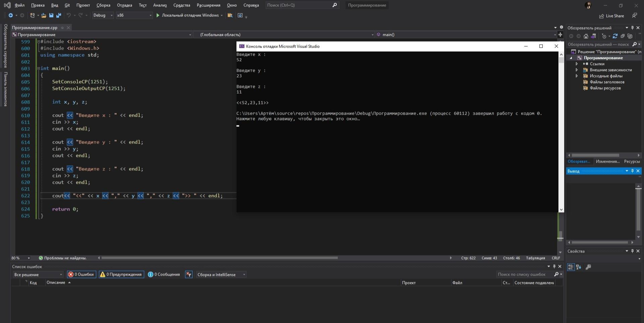Open the Отладка menu
The image size is (644, 323).
coord(124,5)
